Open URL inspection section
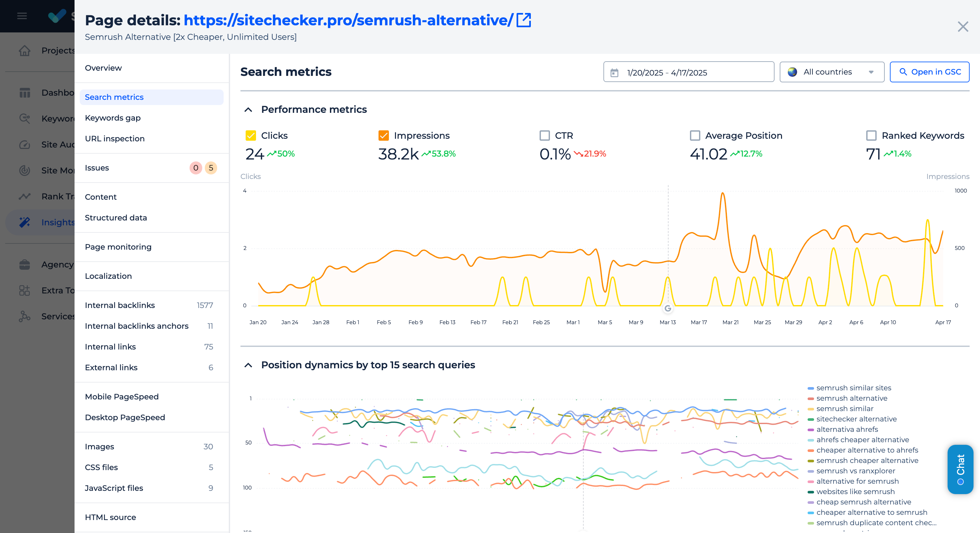This screenshot has width=980, height=533. pos(114,138)
